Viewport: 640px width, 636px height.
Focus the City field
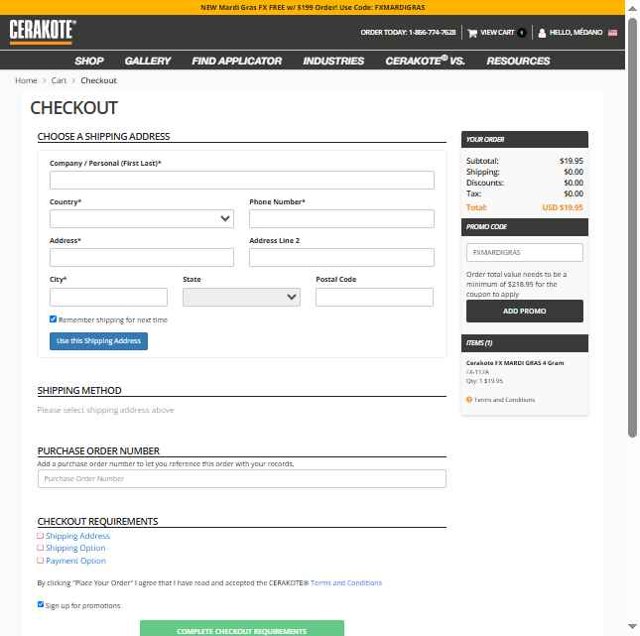pos(109,297)
